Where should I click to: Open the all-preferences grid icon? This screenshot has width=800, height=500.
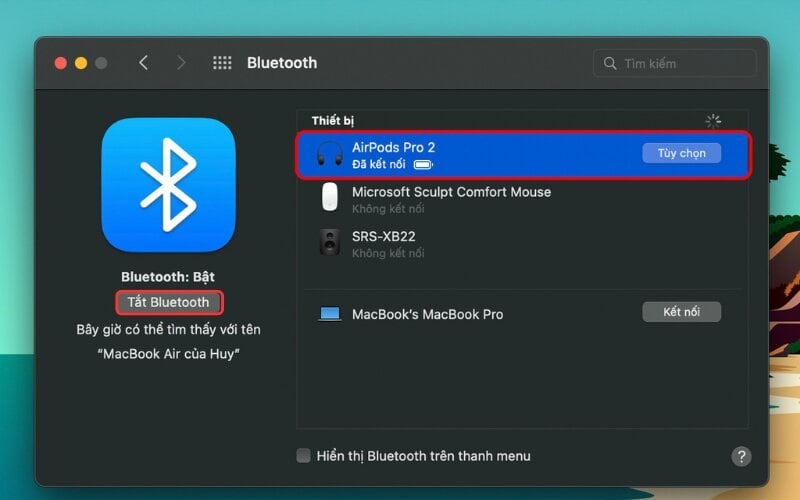tap(222, 63)
